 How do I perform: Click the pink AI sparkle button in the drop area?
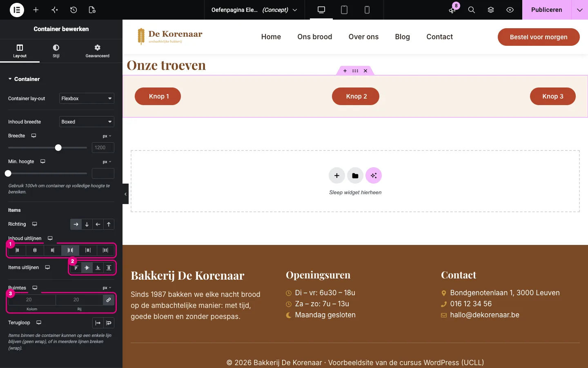[374, 176]
